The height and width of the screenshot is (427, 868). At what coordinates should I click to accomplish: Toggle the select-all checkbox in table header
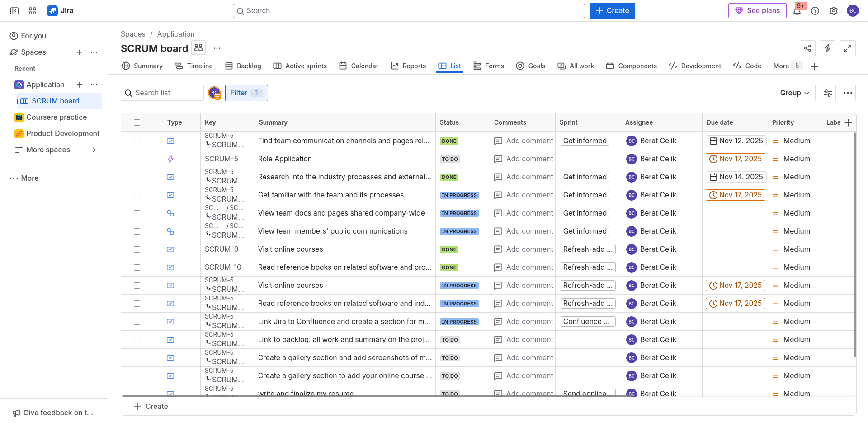pos(137,122)
